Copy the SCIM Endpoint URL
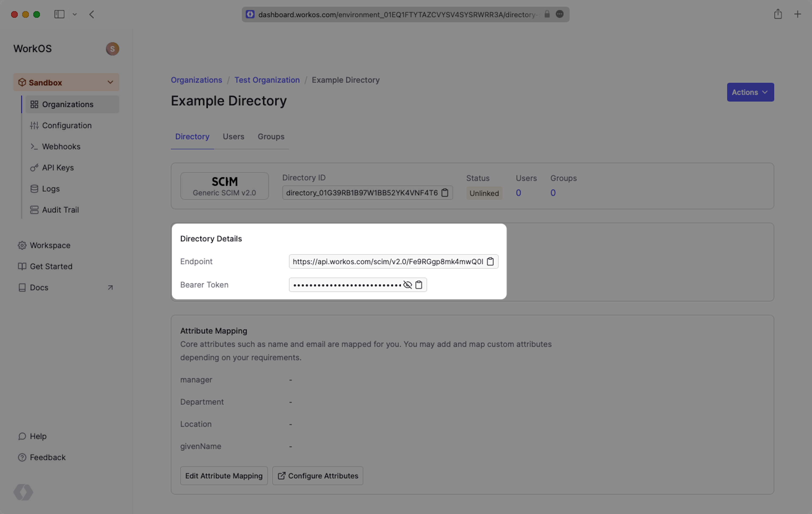Viewport: 812px width, 514px height. (490, 262)
